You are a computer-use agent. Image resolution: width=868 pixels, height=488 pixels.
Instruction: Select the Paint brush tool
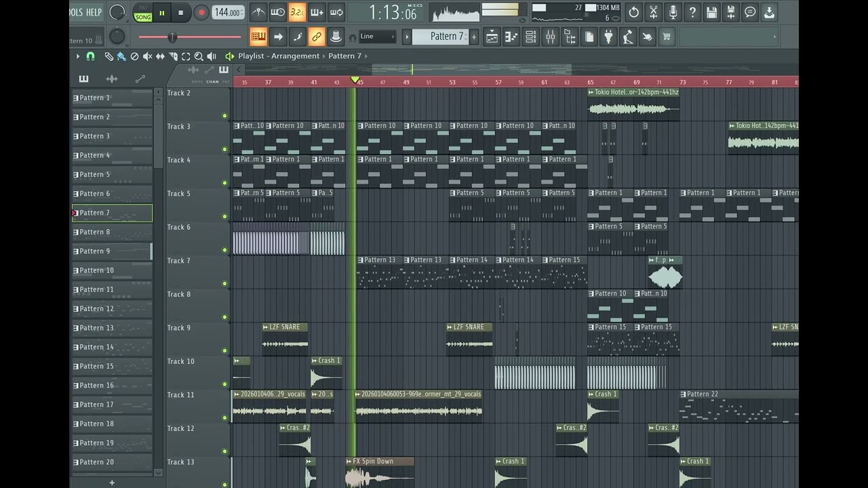point(121,56)
